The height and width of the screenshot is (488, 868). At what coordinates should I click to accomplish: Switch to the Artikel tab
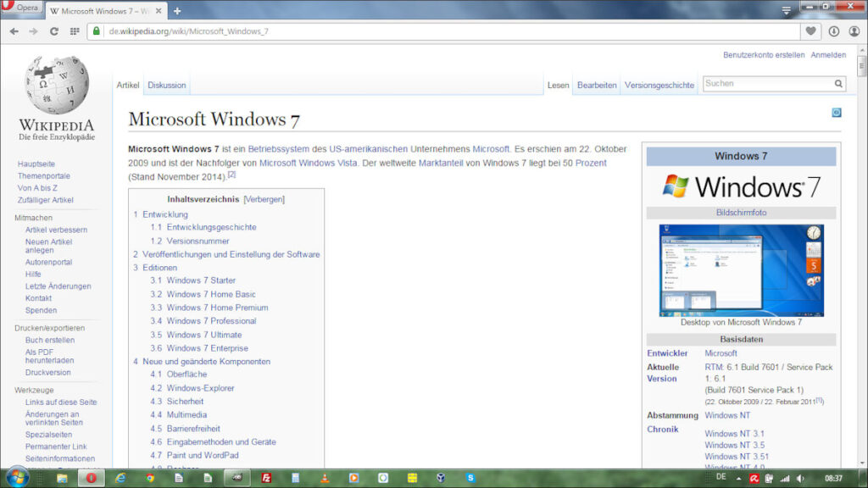(128, 86)
